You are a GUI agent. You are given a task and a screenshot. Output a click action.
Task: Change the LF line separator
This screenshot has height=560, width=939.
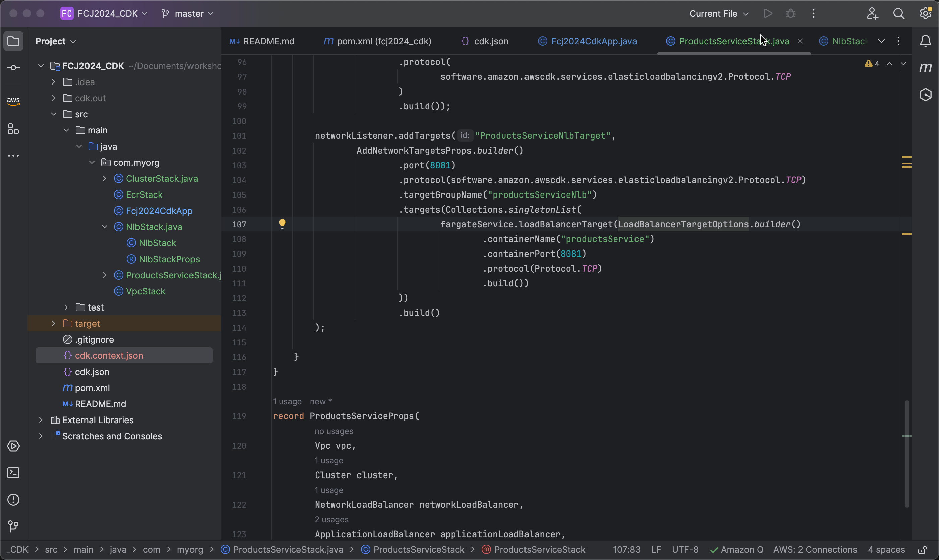coord(656,550)
